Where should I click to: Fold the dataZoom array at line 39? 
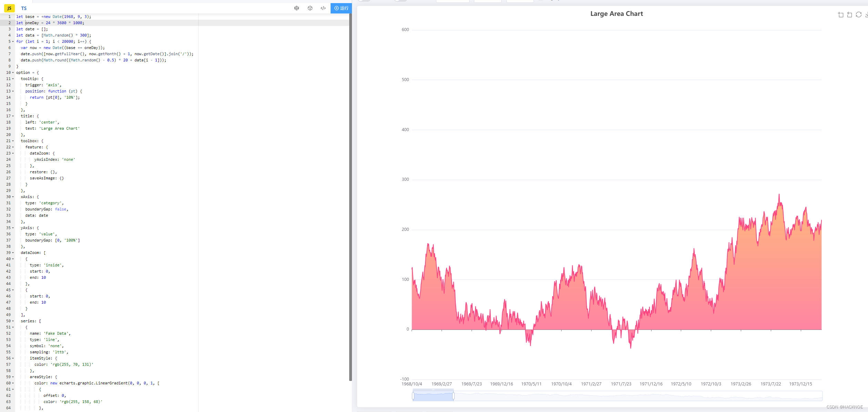[13, 253]
